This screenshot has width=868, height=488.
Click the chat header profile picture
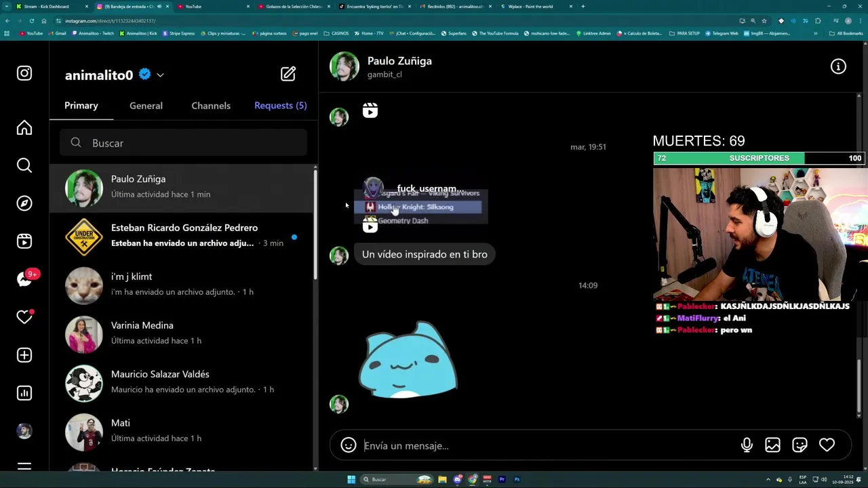pyautogui.click(x=344, y=66)
